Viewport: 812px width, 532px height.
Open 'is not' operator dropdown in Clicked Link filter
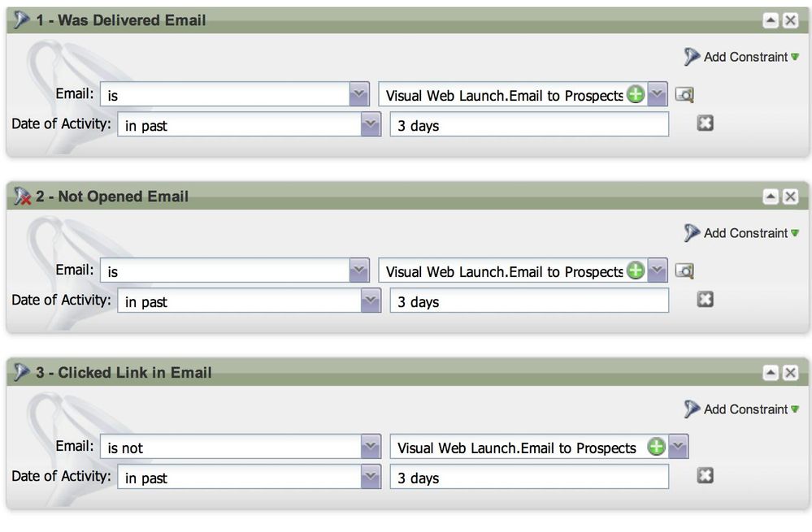(370, 448)
